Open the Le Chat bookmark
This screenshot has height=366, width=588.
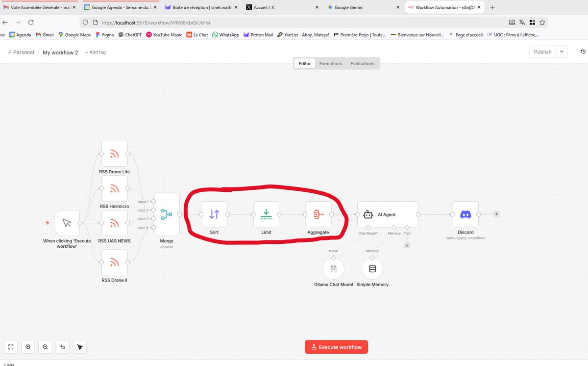point(197,35)
